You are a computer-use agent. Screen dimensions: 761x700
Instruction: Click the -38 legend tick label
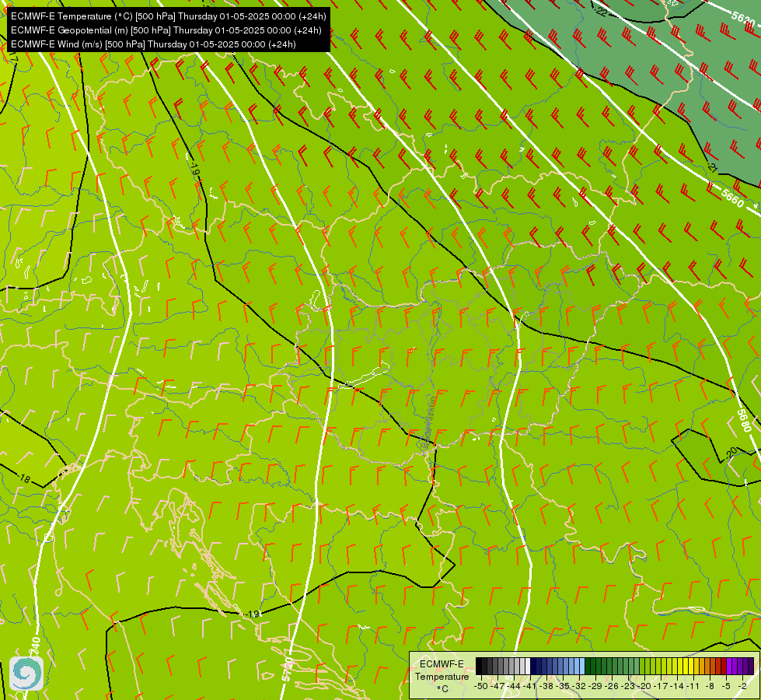pyautogui.click(x=547, y=685)
